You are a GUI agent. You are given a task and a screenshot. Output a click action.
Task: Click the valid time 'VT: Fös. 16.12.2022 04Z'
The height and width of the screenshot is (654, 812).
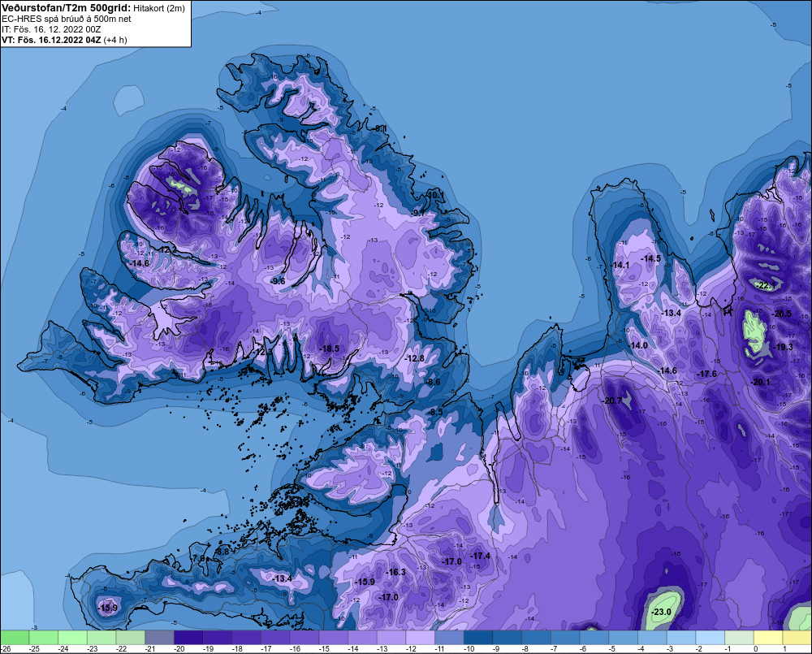click(51, 40)
